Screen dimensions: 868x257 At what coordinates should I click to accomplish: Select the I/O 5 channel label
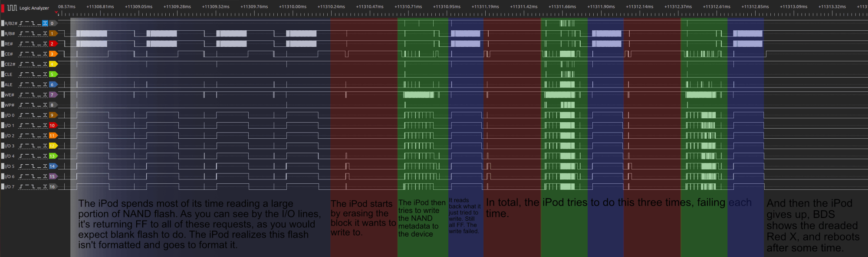pos(10,166)
